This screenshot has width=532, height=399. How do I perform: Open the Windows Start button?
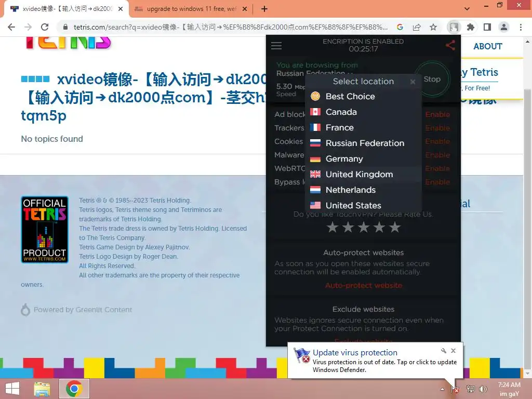[12, 389]
